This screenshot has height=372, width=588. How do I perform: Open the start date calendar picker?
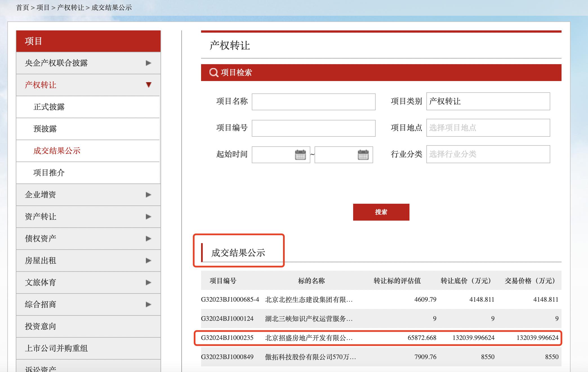(x=300, y=155)
